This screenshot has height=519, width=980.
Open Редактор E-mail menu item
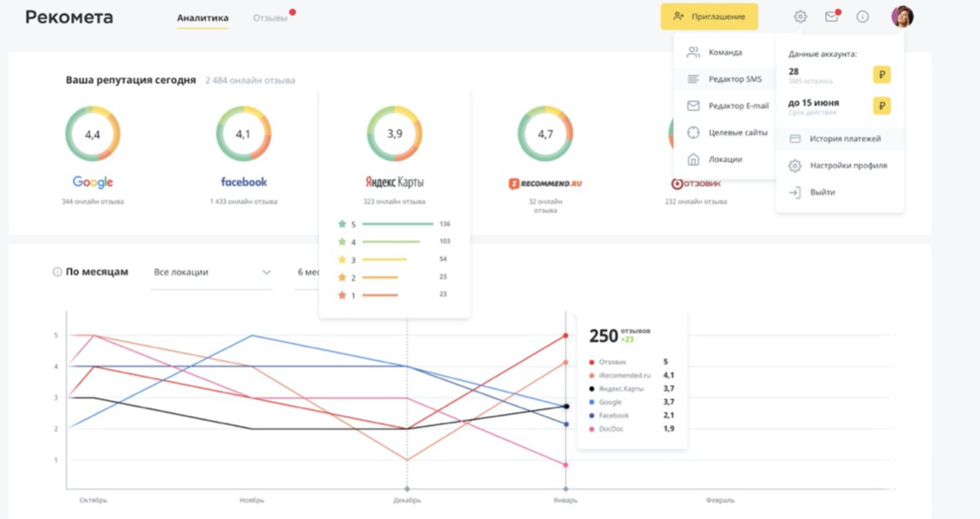(724, 106)
